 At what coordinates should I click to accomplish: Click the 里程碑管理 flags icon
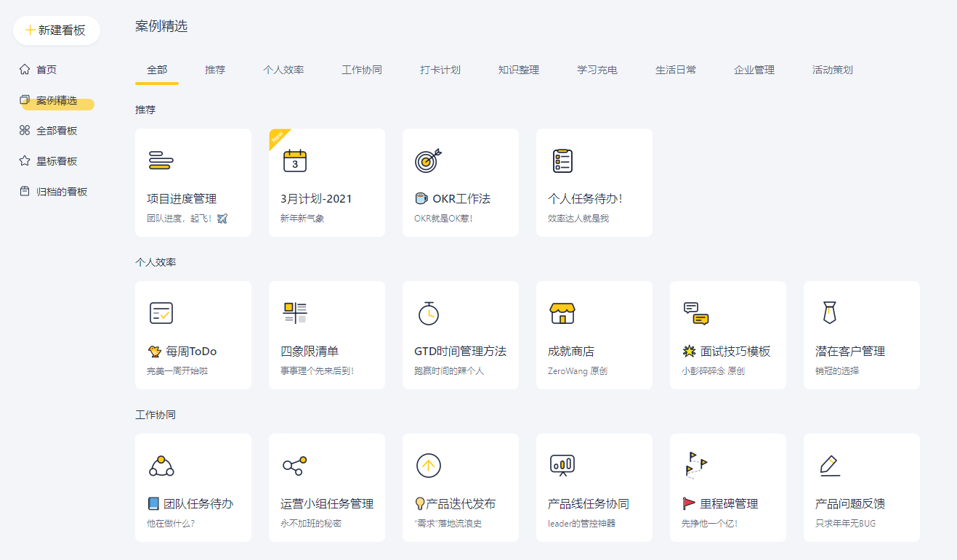pyautogui.click(x=696, y=465)
